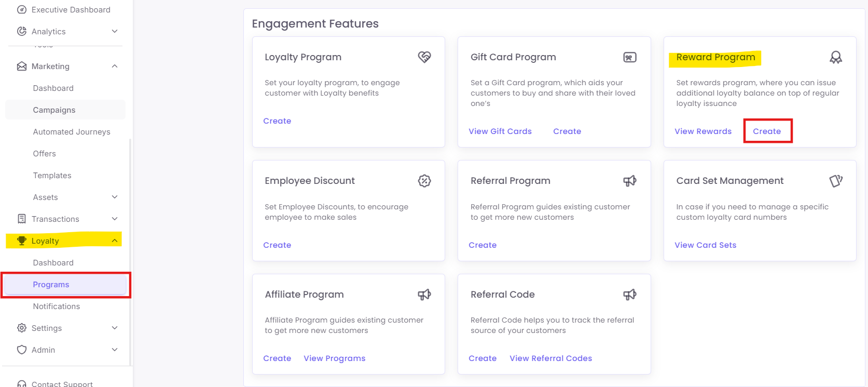Click the Loyalty Program heart icon

point(424,57)
